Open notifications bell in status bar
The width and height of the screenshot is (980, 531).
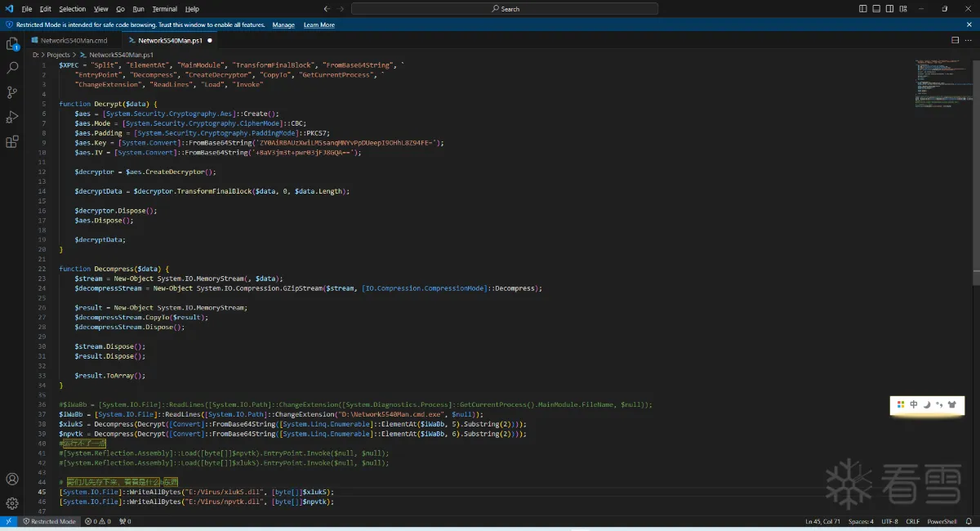click(x=969, y=521)
